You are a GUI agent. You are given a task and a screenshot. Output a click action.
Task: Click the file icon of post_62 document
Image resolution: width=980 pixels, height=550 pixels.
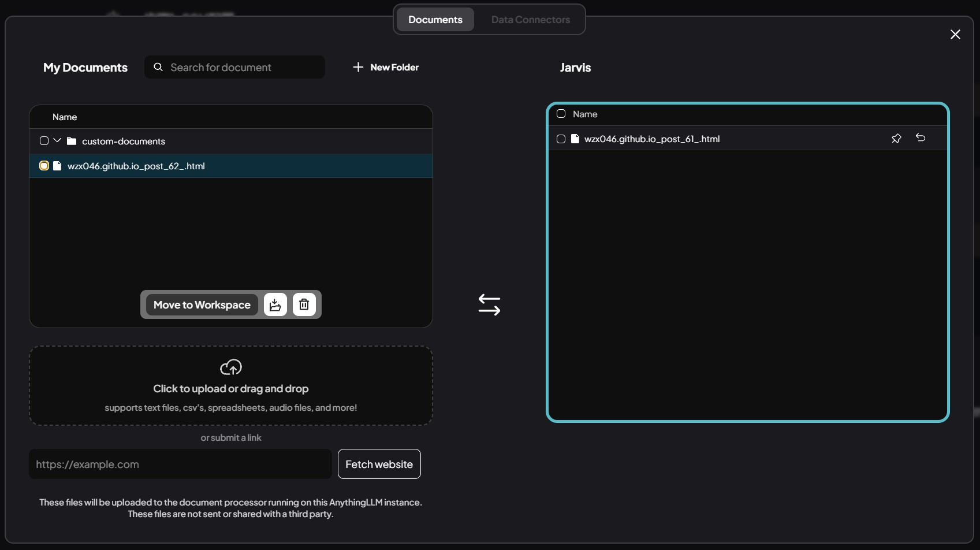click(x=57, y=166)
